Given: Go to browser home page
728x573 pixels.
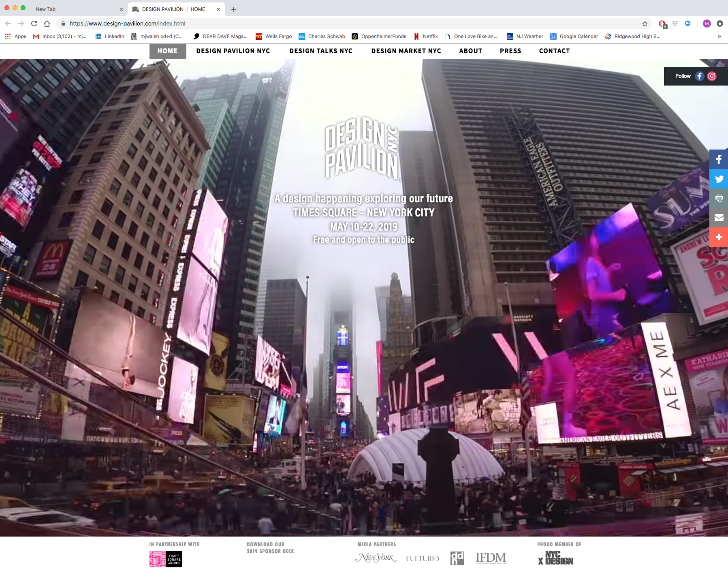Looking at the screenshot, I should click(47, 24).
